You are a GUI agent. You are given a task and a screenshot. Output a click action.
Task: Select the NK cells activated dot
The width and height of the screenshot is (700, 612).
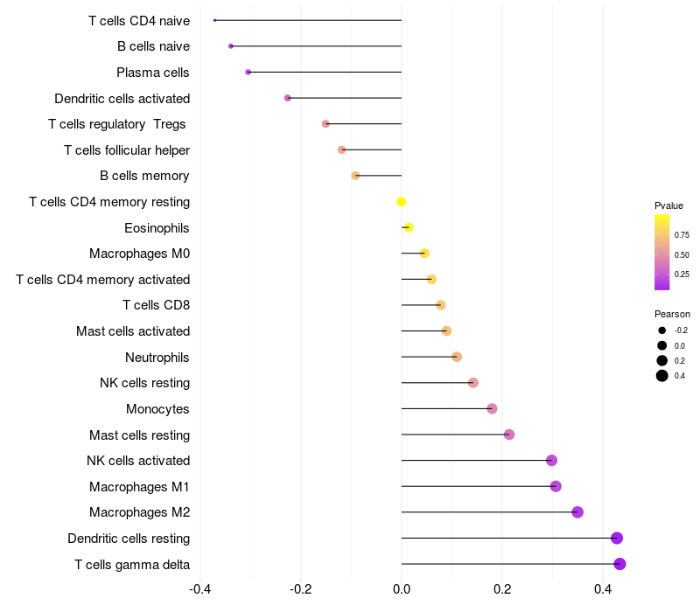coord(551,461)
